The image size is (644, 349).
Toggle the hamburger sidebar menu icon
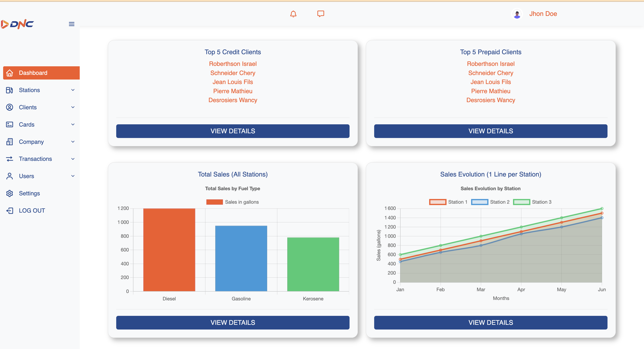(71, 24)
